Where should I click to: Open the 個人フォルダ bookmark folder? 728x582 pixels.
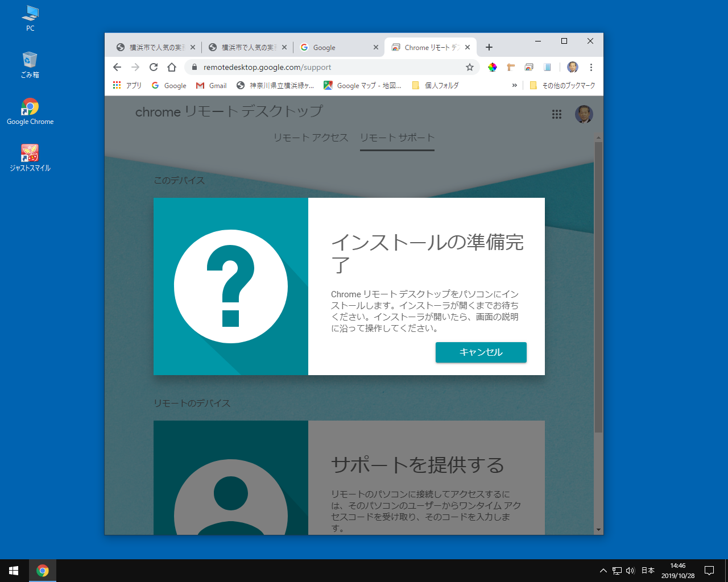pos(435,85)
